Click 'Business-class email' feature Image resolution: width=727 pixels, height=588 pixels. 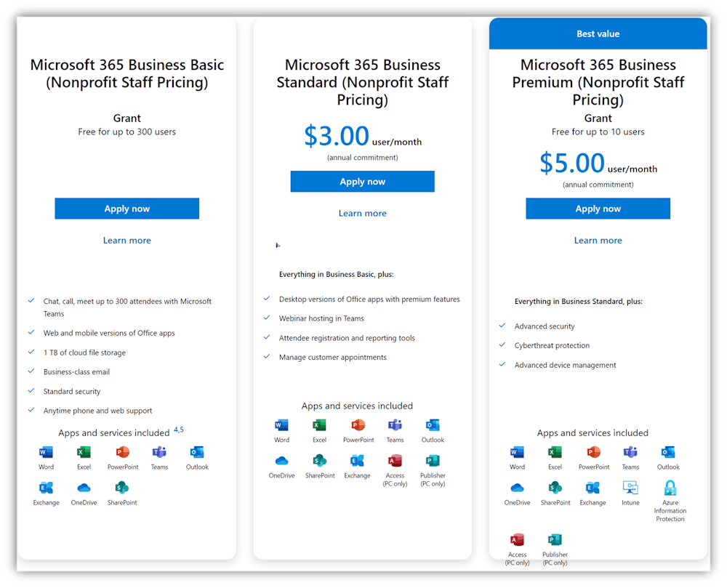point(76,372)
